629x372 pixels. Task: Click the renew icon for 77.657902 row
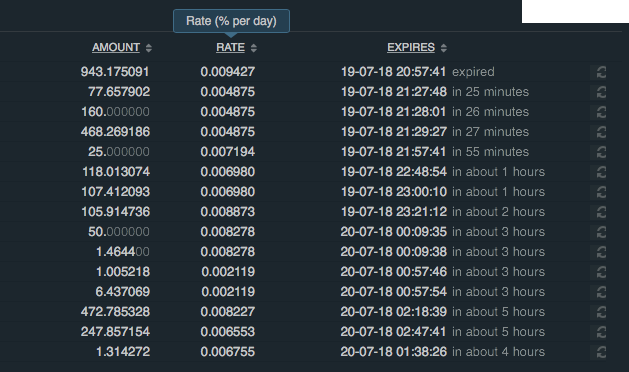click(601, 92)
